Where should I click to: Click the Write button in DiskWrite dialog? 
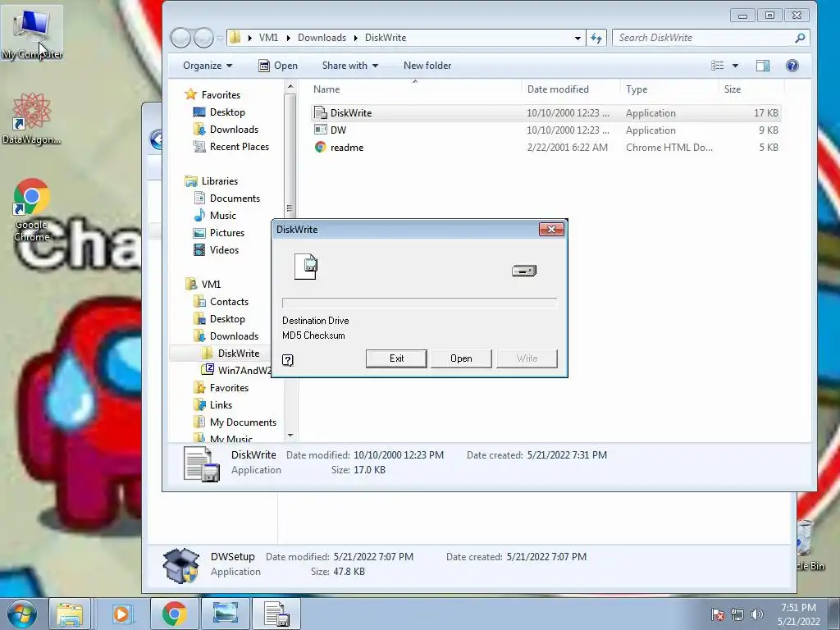tap(527, 358)
